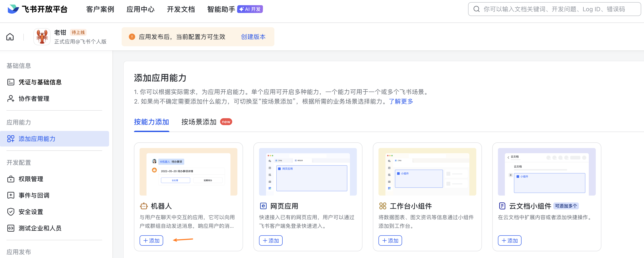Click 正式应用@飞书个人版 subtitle

tap(80, 42)
